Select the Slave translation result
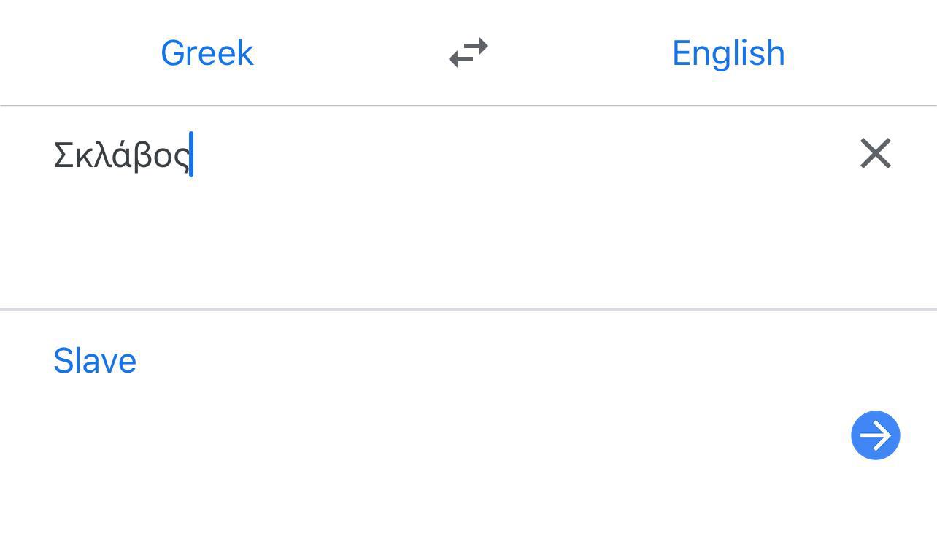Screen dimensions: 937x560 95,361
